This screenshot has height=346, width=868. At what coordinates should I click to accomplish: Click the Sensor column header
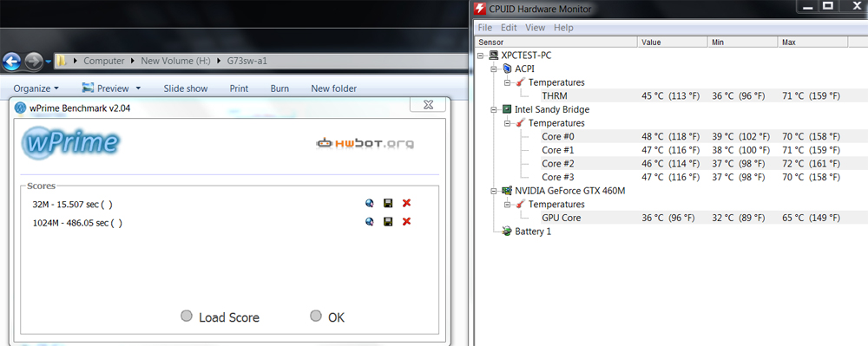tap(556, 42)
